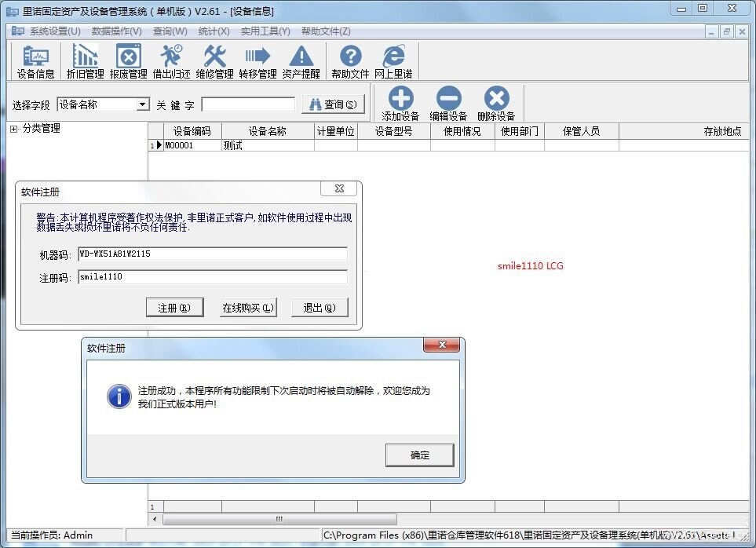Click the 在线购买(L) button

(x=248, y=308)
